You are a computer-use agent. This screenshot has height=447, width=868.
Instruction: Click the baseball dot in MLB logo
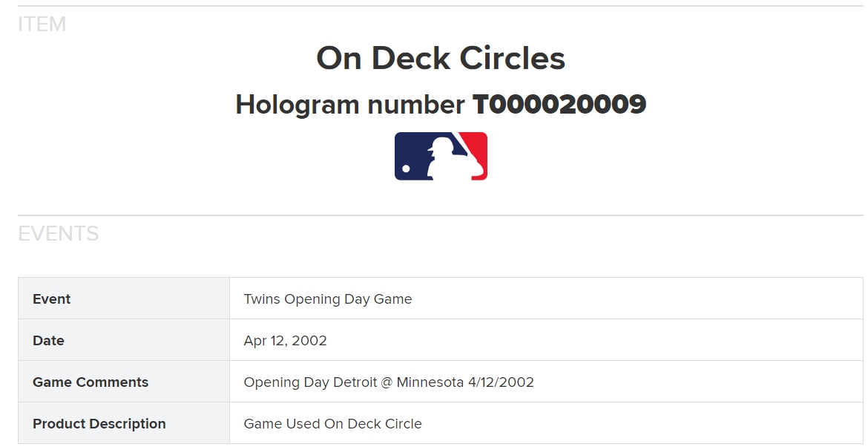pyautogui.click(x=406, y=169)
